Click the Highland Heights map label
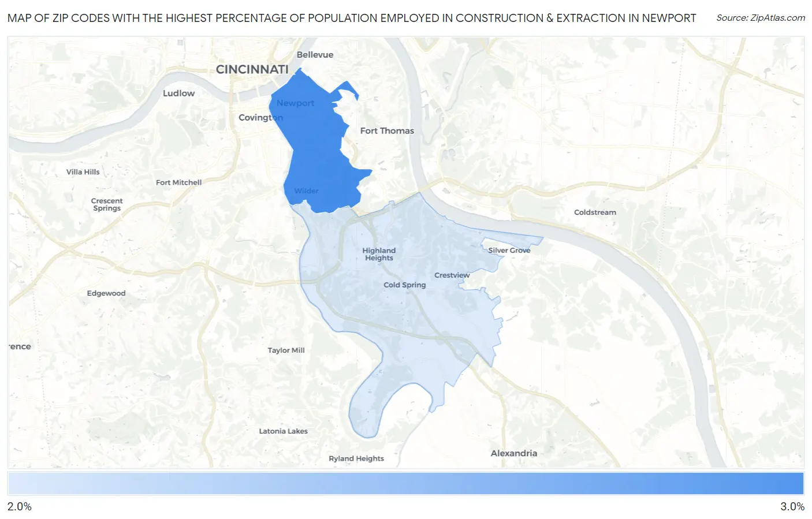The width and height of the screenshot is (812, 519). point(379,254)
